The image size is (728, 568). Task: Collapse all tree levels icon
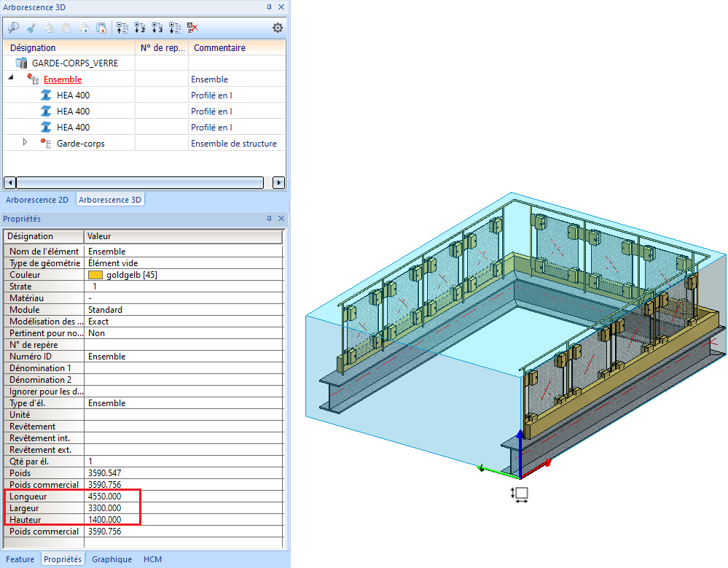coord(122,28)
